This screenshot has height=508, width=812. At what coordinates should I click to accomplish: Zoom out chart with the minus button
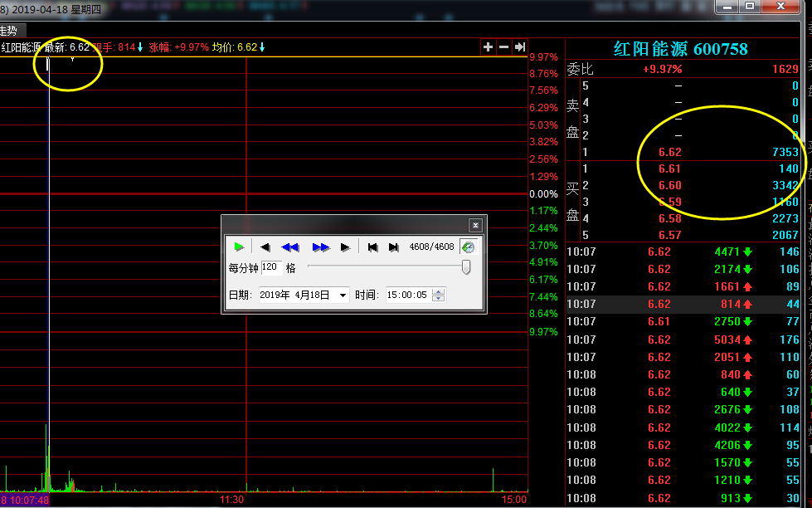pos(504,47)
